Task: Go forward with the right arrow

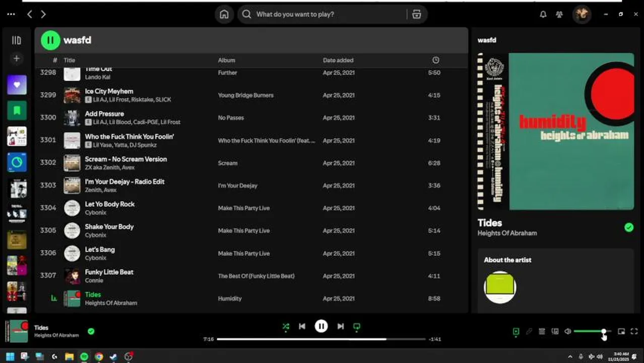Action: pos(43,15)
